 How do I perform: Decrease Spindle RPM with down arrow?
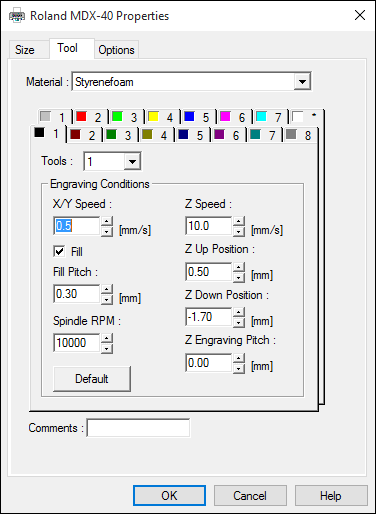tap(107, 348)
